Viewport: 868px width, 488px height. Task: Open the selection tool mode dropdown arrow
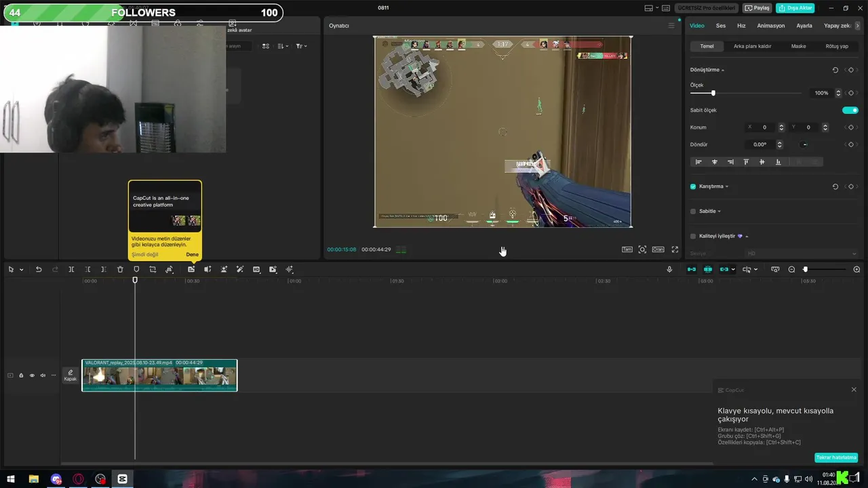click(x=21, y=270)
